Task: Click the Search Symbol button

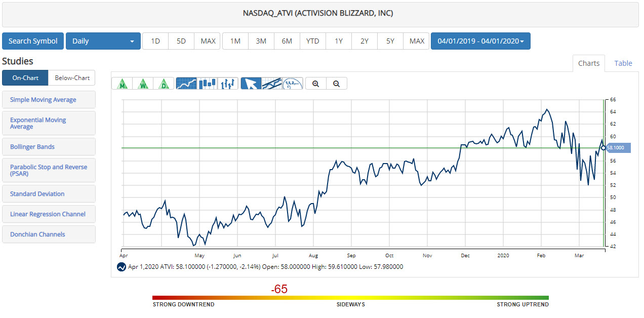Action: tap(33, 41)
